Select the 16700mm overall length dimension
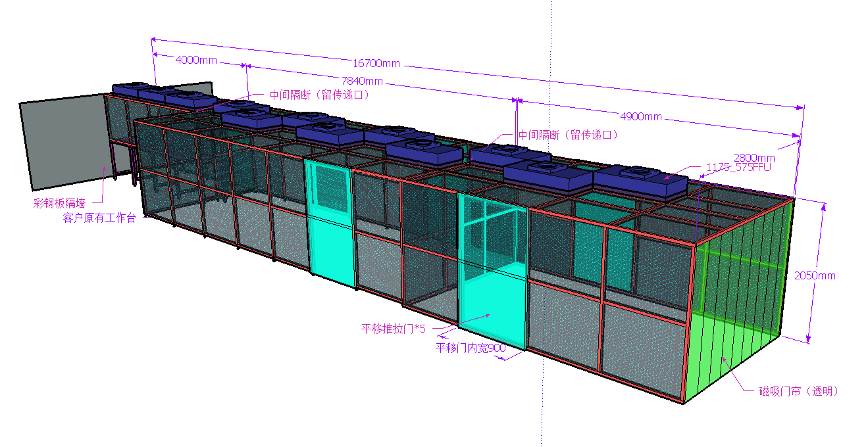 [376, 63]
